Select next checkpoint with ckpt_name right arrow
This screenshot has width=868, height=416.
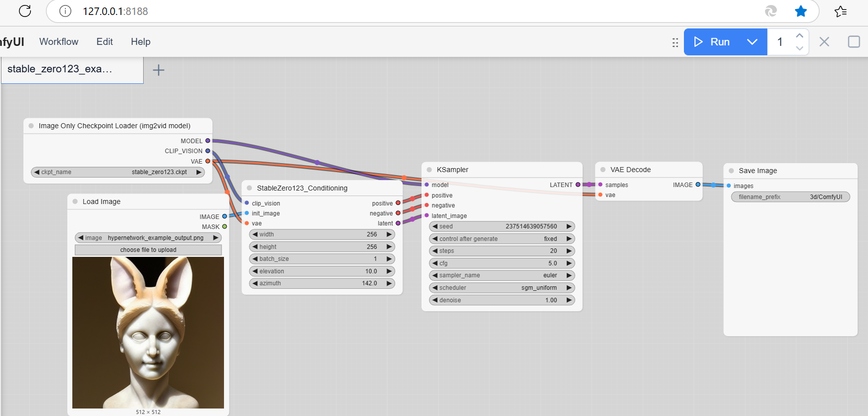tap(199, 172)
